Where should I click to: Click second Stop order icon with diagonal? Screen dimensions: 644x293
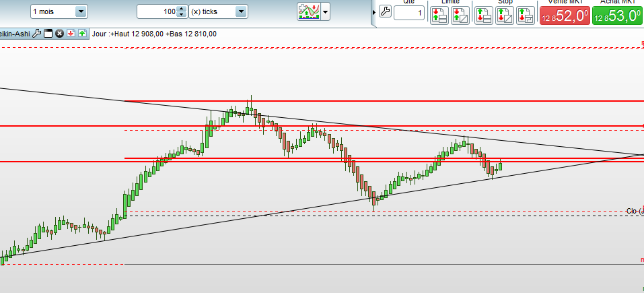(504, 15)
